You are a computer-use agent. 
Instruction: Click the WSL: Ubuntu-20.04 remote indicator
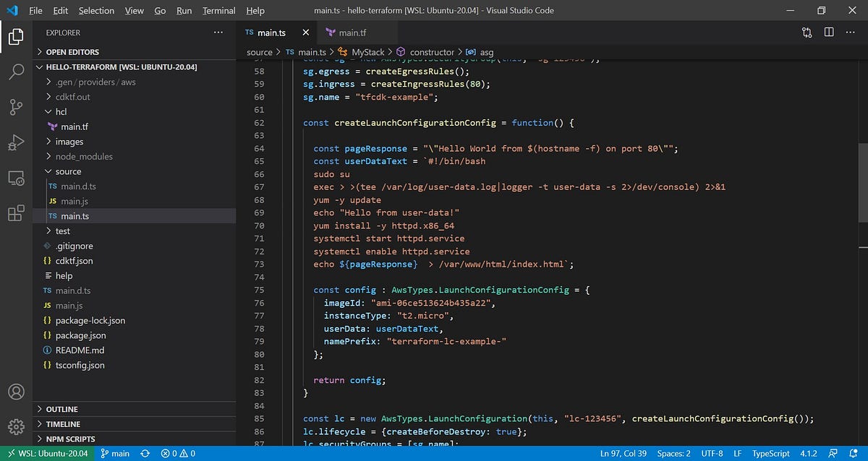point(48,453)
